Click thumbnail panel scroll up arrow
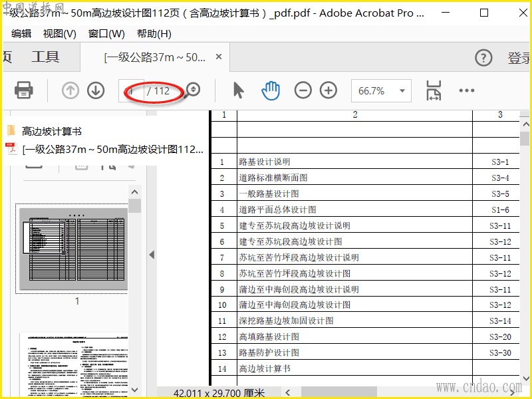The width and height of the screenshot is (532, 399). click(x=135, y=192)
